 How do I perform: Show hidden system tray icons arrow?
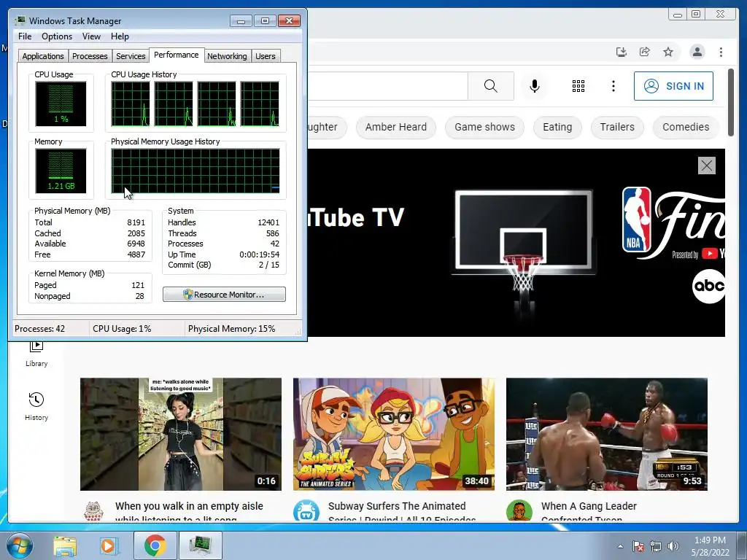tap(620, 546)
